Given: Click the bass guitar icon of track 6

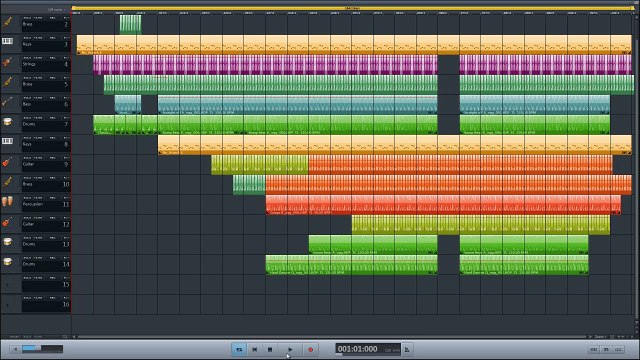Looking at the screenshot, I should click(7, 102).
